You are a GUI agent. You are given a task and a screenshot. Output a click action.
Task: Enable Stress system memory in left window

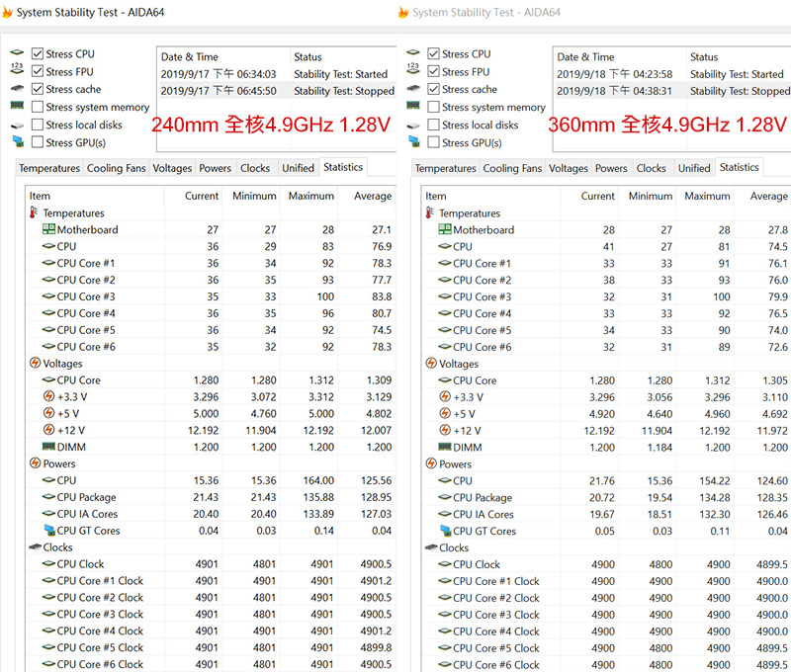(38, 107)
